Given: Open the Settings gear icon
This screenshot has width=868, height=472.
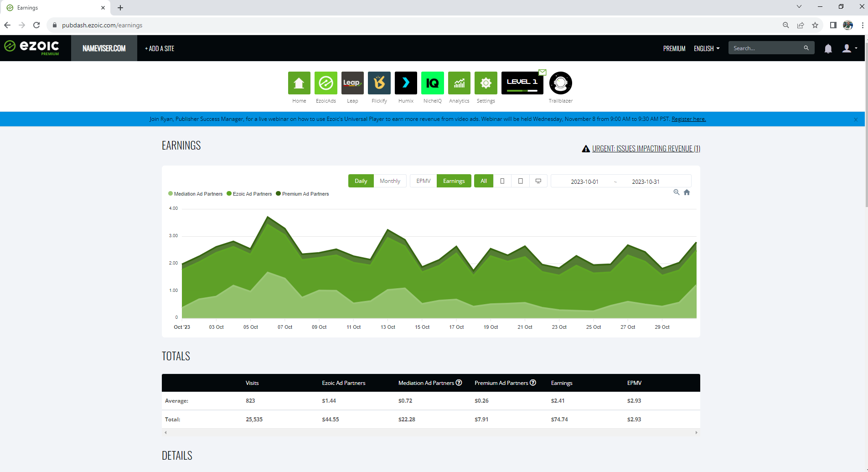Looking at the screenshot, I should click(x=486, y=83).
